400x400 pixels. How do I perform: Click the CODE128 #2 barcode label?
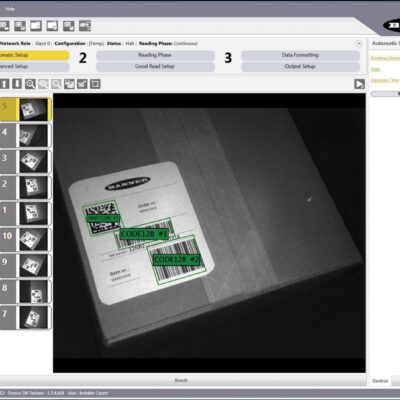coord(176,259)
